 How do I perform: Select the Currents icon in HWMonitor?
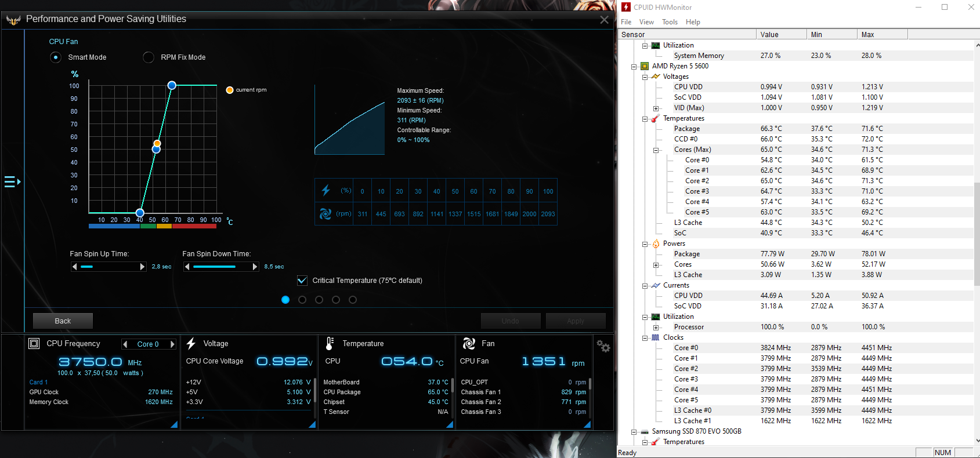[656, 285]
